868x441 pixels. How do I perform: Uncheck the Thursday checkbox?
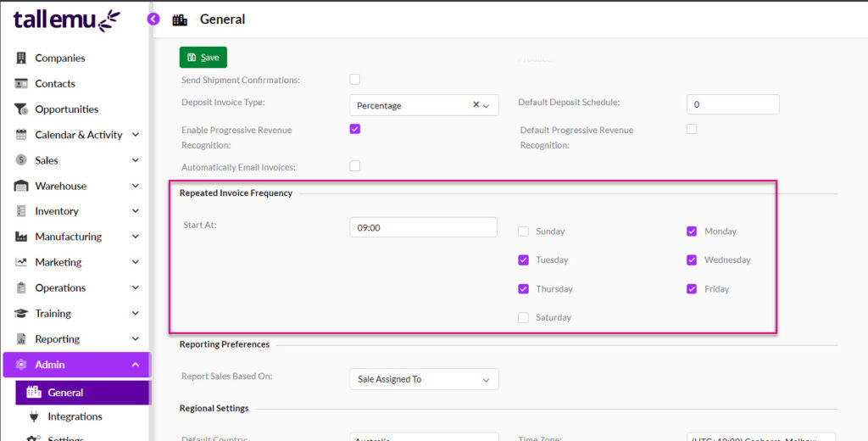coord(523,288)
